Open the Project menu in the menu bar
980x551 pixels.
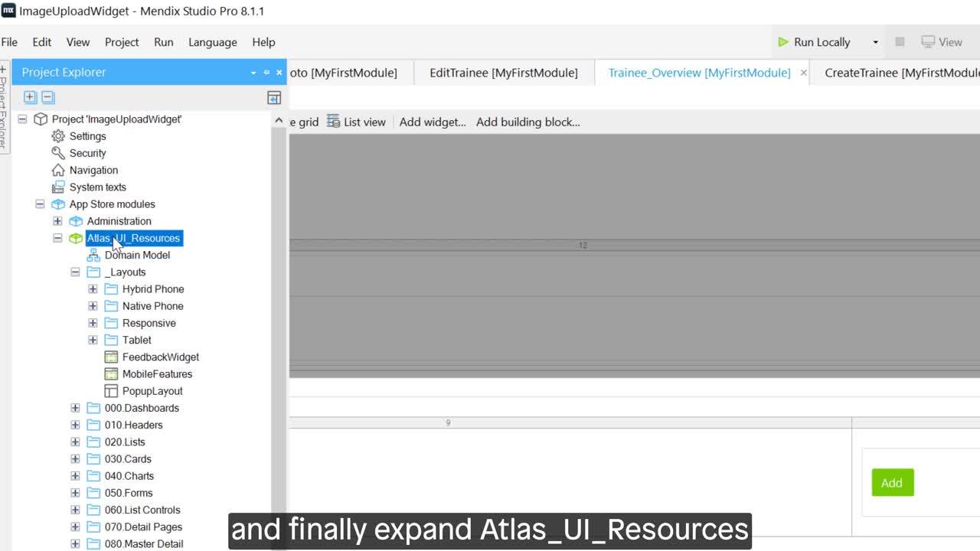[121, 42]
